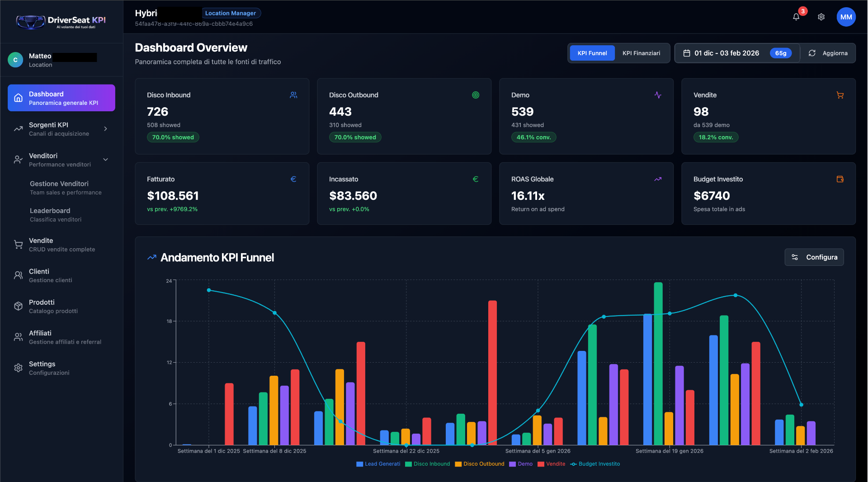Open the settings gear in top bar
Image resolution: width=868 pixels, height=482 pixels.
[822, 17]
